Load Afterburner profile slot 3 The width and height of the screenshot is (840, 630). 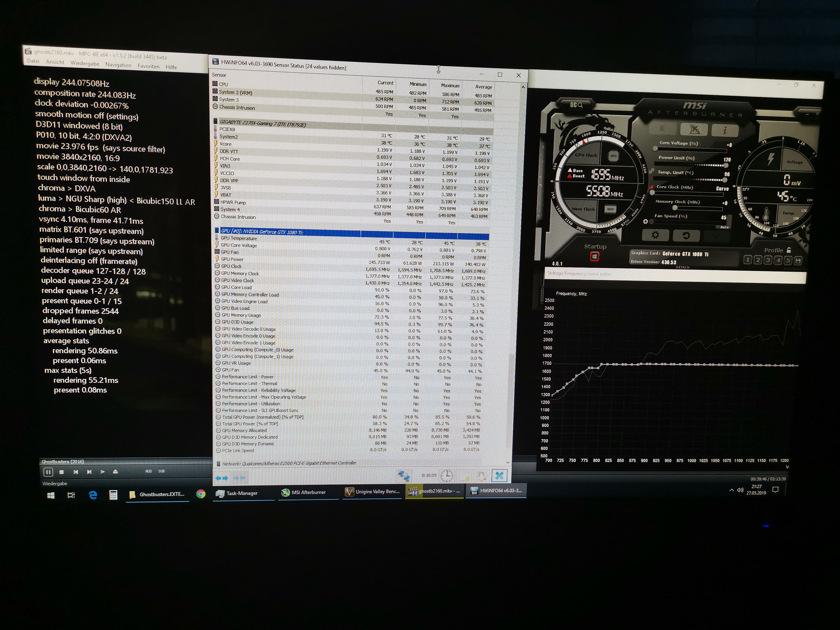click(x=768, y=260)
